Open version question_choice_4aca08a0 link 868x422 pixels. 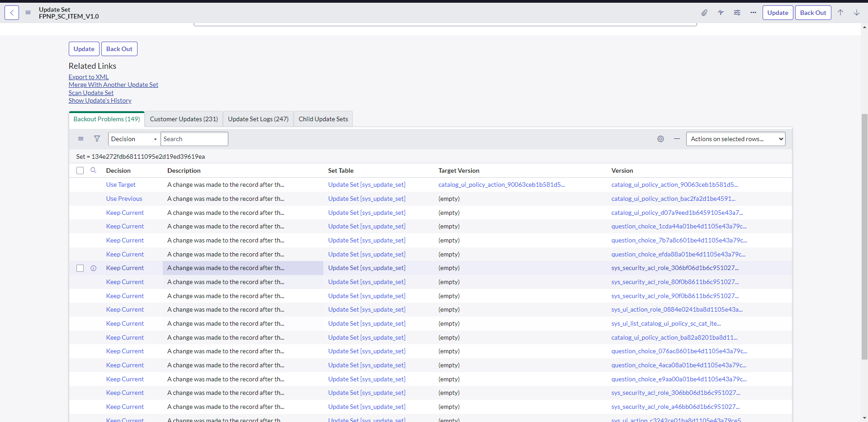679,365
